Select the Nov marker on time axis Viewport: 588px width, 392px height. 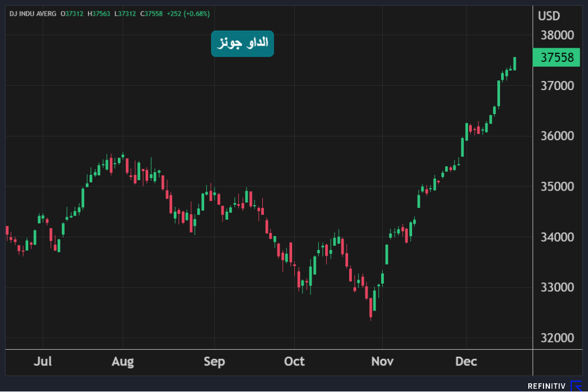pos(382,362)
